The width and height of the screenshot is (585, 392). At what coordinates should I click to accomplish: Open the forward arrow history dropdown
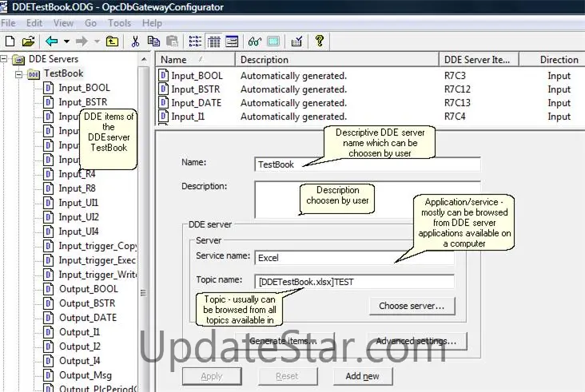[97, 42]
